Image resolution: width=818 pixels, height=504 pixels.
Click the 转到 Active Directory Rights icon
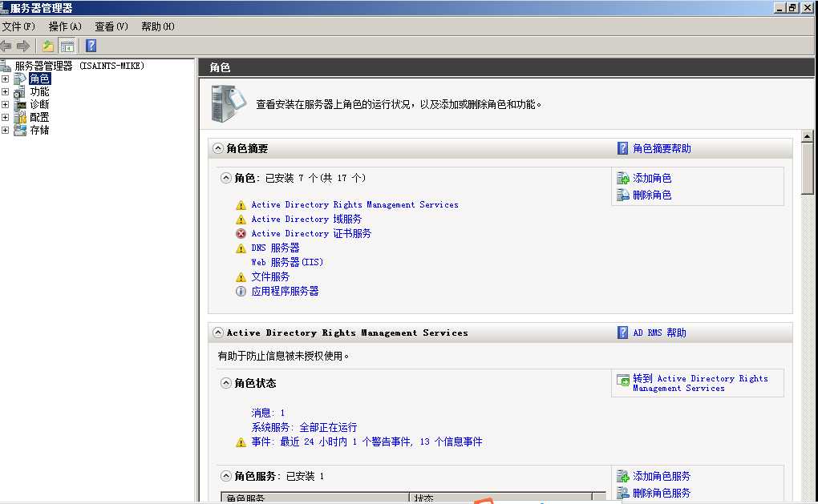(623, 380)
